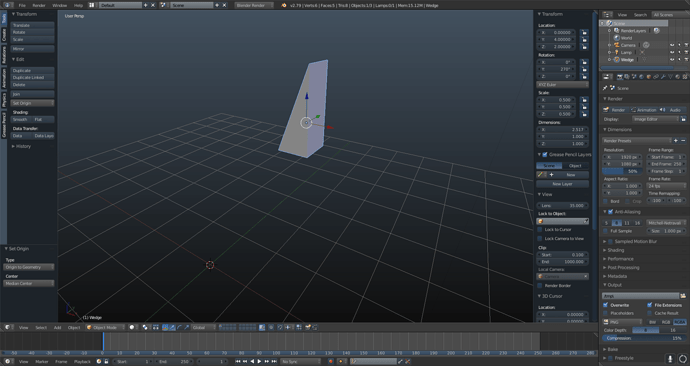Lock the X location value
690x366 pixels.
584,33
